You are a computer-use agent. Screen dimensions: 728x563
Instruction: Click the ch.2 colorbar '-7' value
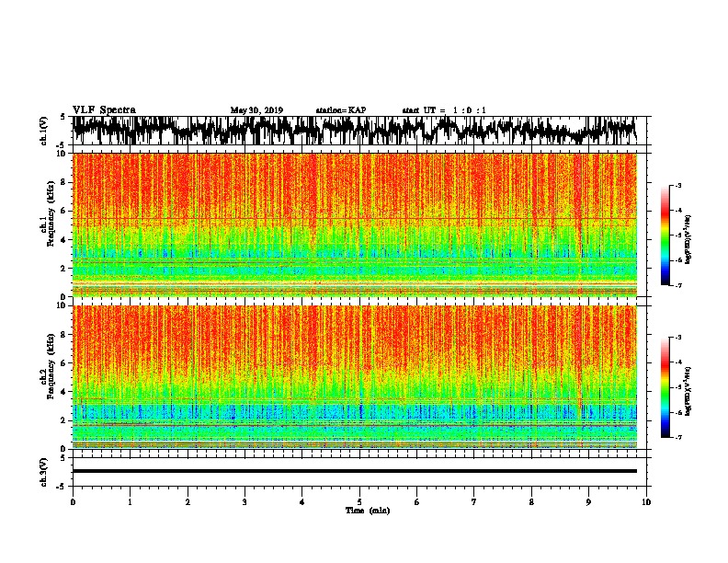click(678, 438)
